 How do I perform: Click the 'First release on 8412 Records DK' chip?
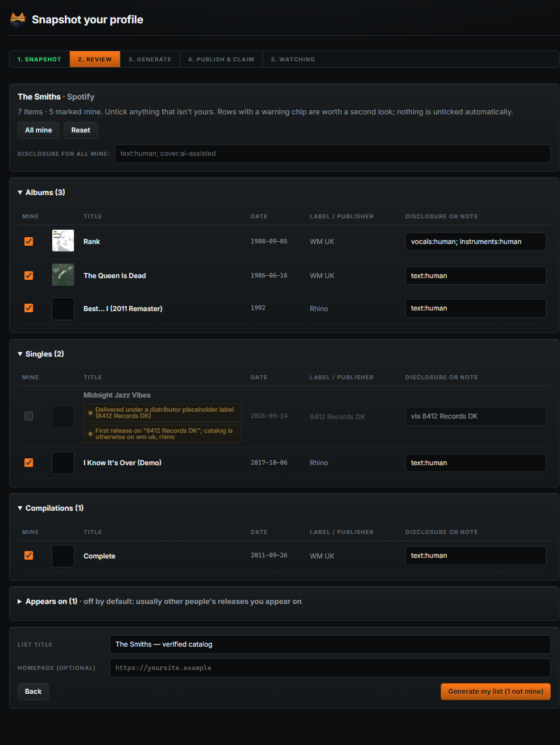pyautogui.click(x=163, y=434)
